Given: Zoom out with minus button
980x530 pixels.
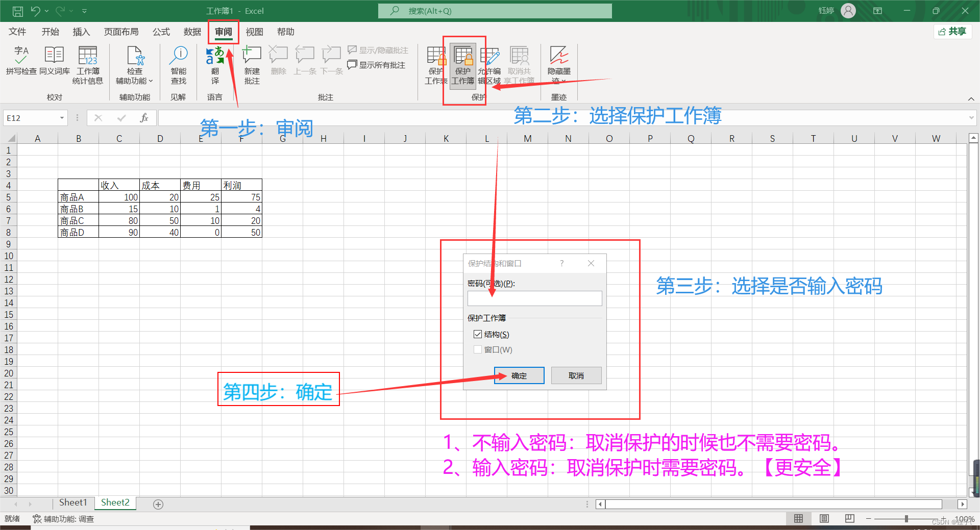Looking at the screenshot, I should coord(868,519).
